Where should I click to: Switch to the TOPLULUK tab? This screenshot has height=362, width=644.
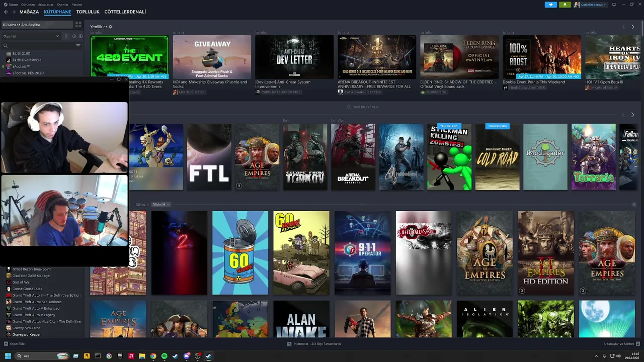[x=88, y=12]
